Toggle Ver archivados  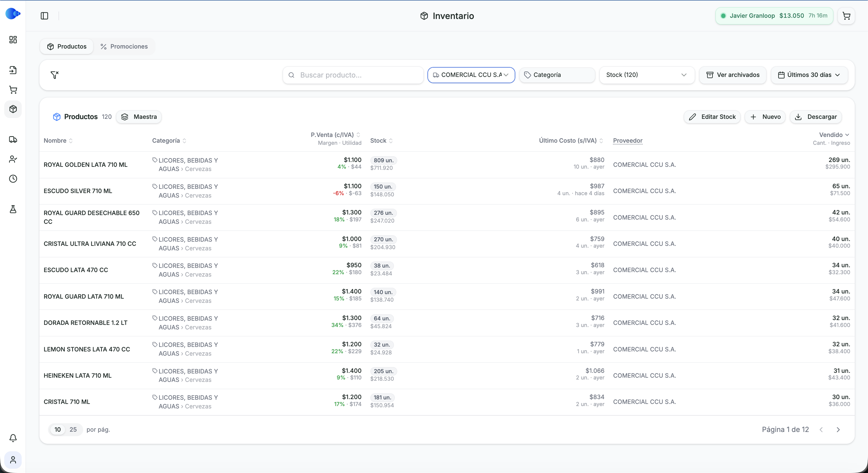[733, 75]
